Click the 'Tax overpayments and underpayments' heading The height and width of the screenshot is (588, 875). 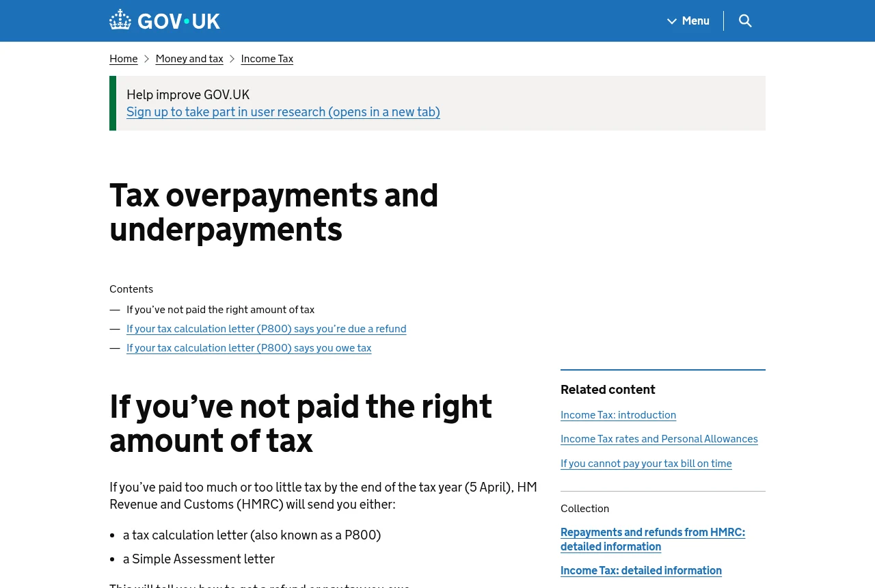coord(274,212)
